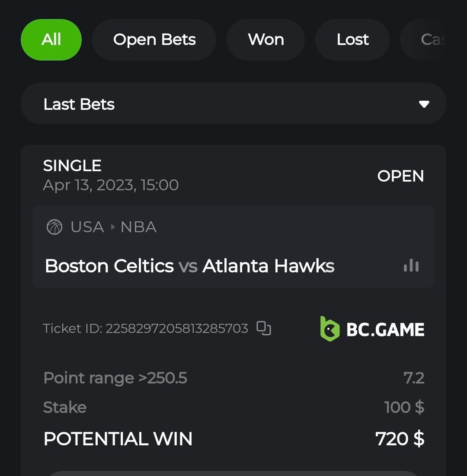Select the Ticket ID number text

(x=177, y=329)
